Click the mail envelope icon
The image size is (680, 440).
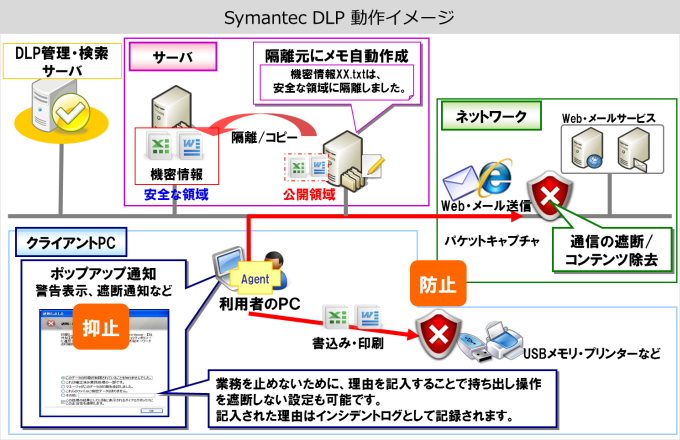(460, 183)
